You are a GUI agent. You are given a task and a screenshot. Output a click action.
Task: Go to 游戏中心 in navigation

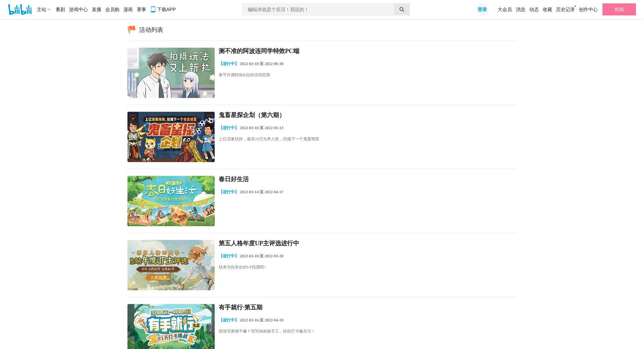[78, 9]
